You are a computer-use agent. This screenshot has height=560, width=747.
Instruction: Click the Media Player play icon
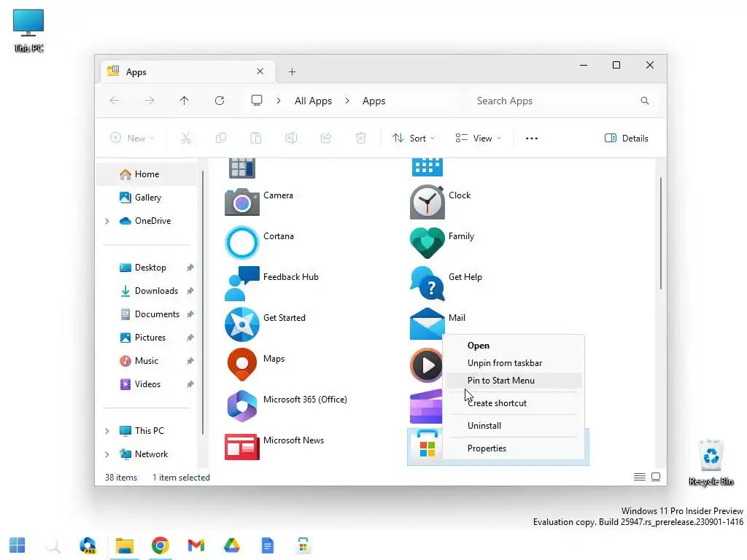(427, 365)
